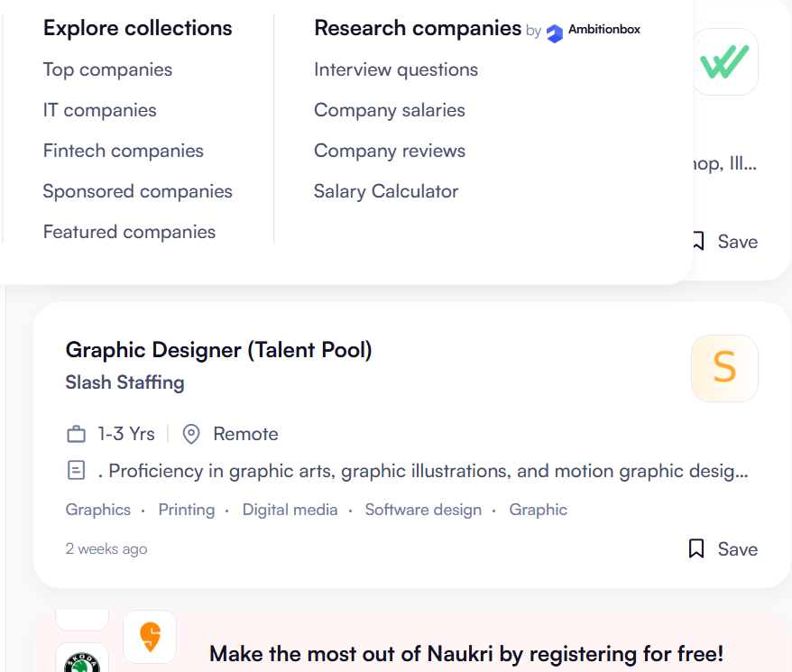Click the briefcase experience icon
Screen dimensions: 792x672
[77, 433]
